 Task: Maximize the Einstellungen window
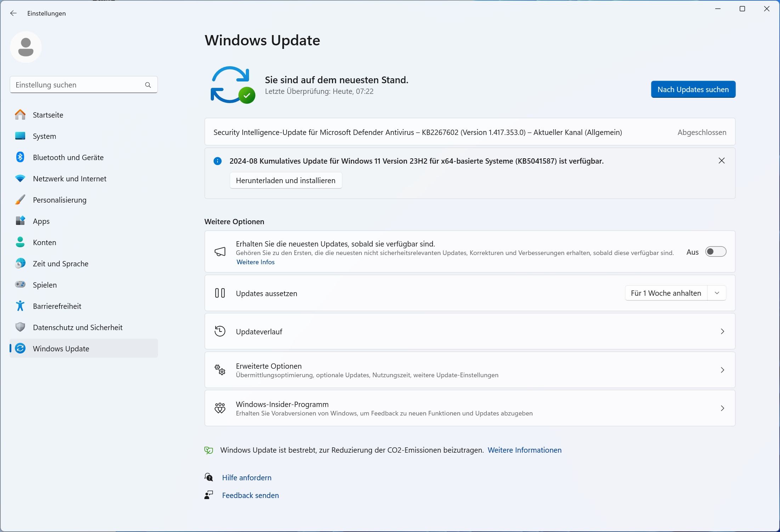coord(742,9)
